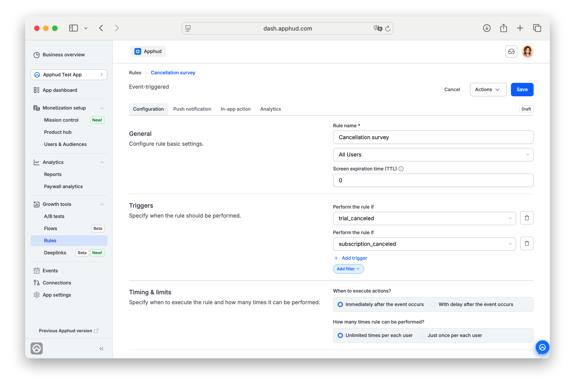Delete the trial_canceled trigger with trash icon
575x392 pixels.
click(526, 218)
